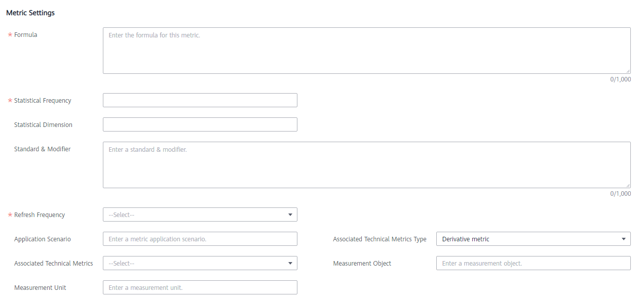The height and width of the screenshot is (300, 644).
Task: Click the Measurement Object label
Action: pos(362,264)
